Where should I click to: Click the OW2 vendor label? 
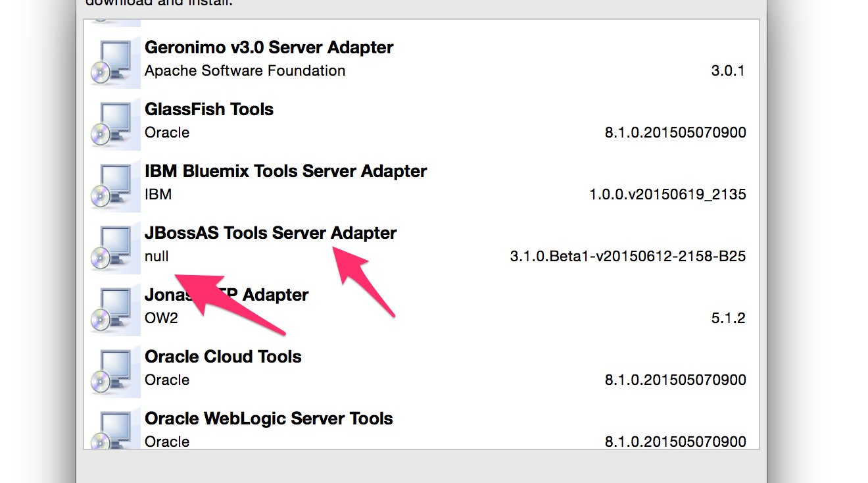[x=161, y=318]
